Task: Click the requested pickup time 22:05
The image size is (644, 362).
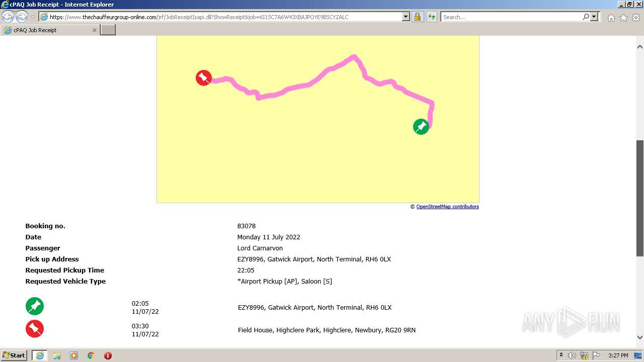Action: coord(246,270)
